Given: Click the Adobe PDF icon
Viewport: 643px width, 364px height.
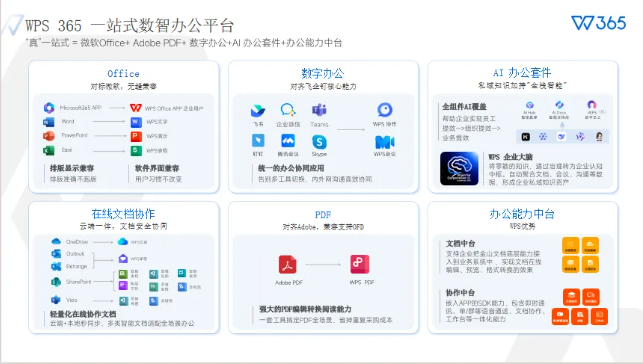Looking at the screenshot, I should point(288,264).
